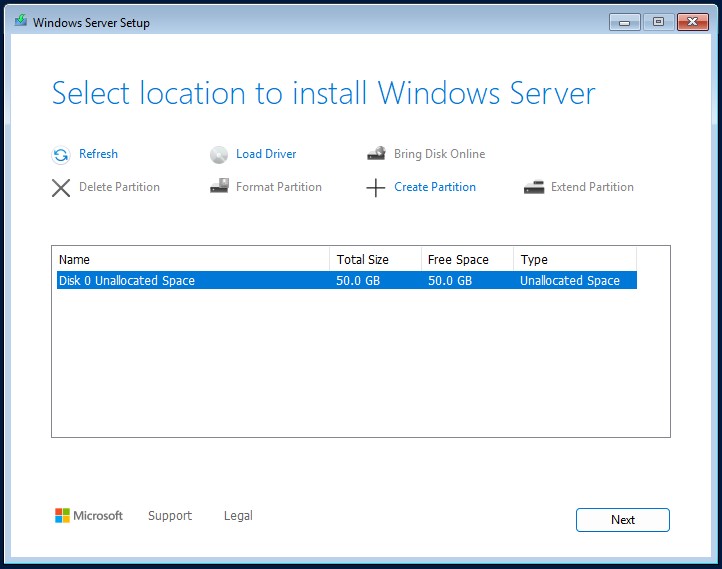This screenshot has width=722, height=569.
Task: Click the Total Size column header
Action: (x=375, y=259)
